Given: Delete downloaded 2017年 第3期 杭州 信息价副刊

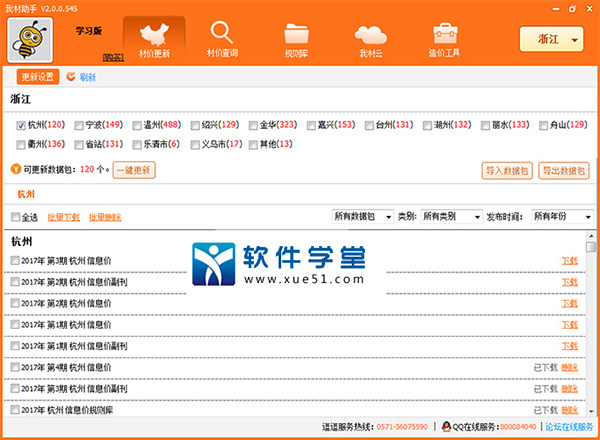Looking at the screenshot, I should tap(569, 389).
